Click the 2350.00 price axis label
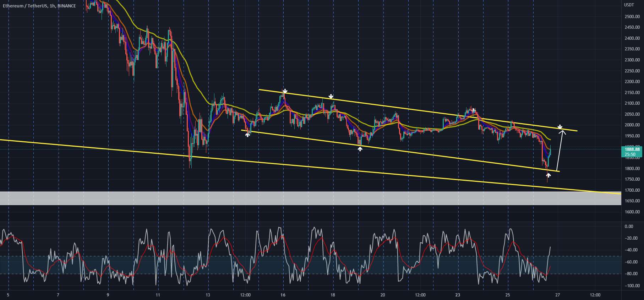The height and width of the screenshot is (300, 644). (632, 49)
